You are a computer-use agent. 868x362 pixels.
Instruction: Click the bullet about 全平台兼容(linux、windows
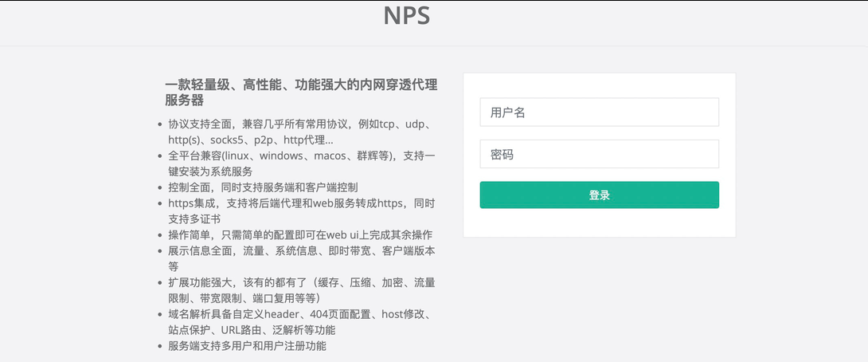(302, 163)
